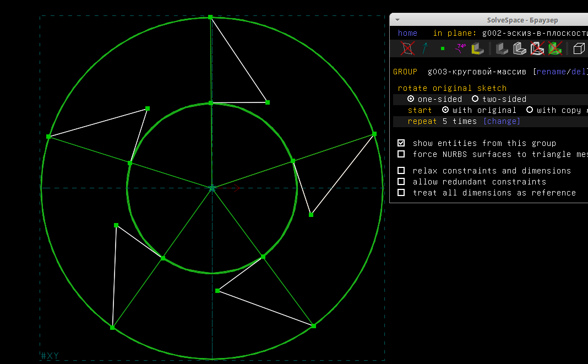Image resolution: width=588 pixels, height=364 pixels.
Task: Toggle crossed-out outline display icon
Action: [x=537, y=48]
